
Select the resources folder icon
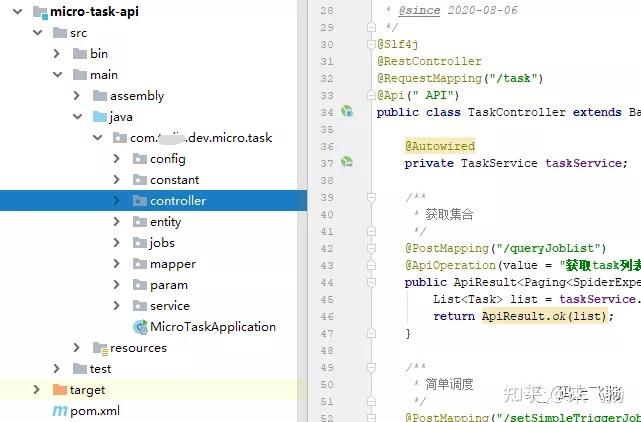100,348
